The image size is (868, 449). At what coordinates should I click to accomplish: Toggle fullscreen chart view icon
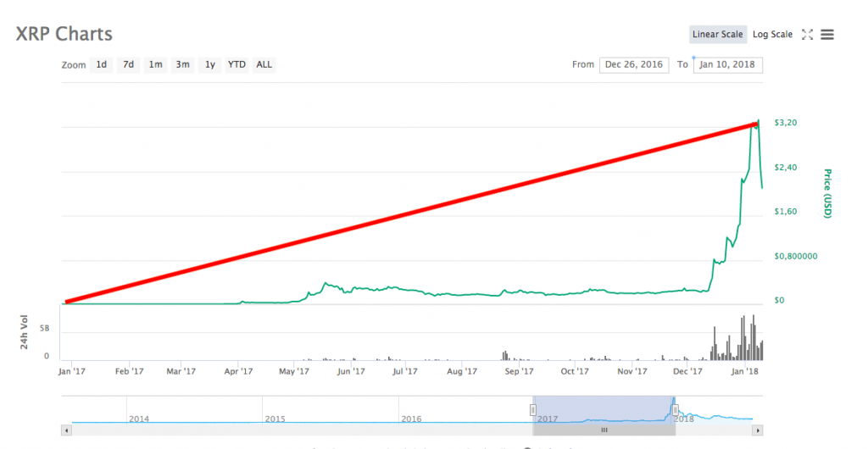tap(807, 34)
